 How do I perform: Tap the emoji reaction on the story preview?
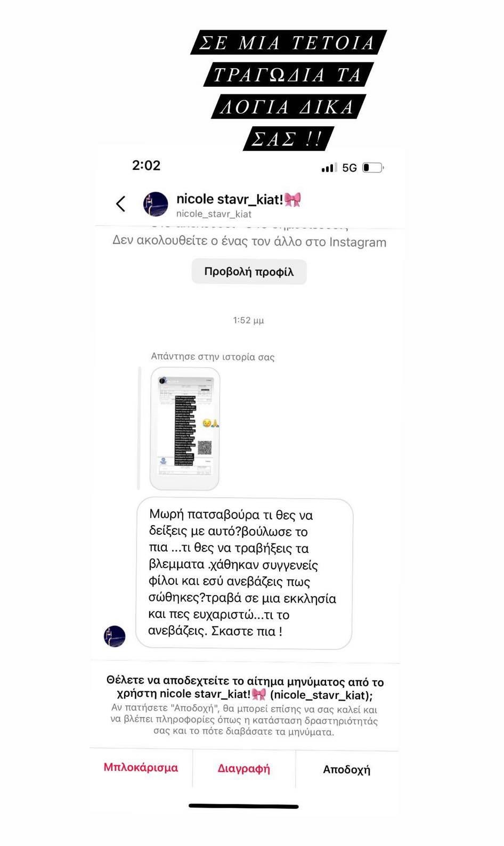(211, 423)
